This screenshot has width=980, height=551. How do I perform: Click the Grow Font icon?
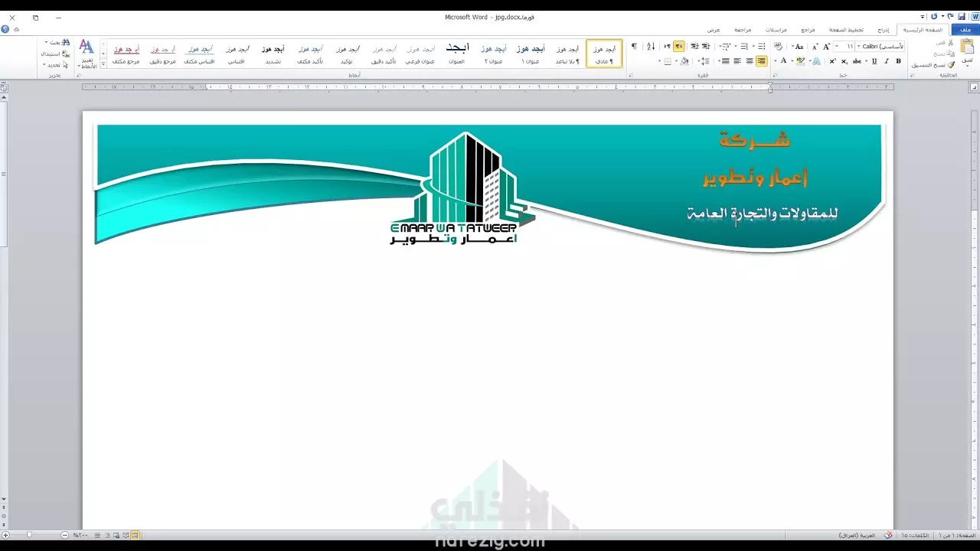826,47
